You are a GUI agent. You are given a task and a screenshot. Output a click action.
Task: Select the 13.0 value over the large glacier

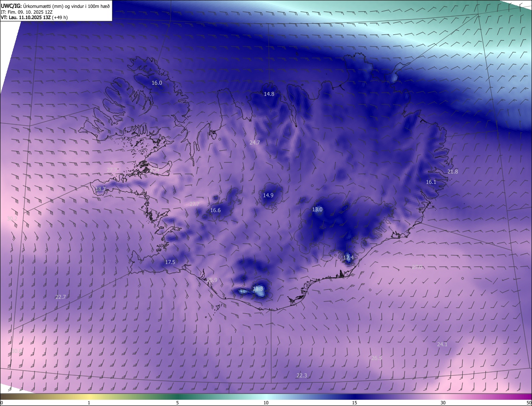tap(317, 210)
